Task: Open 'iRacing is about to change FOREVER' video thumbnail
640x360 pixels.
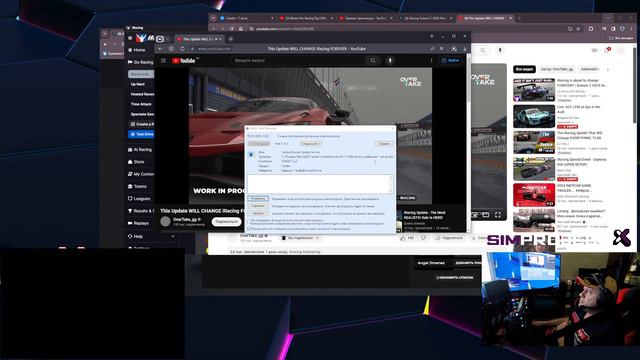Action: (x=534, y=90)
